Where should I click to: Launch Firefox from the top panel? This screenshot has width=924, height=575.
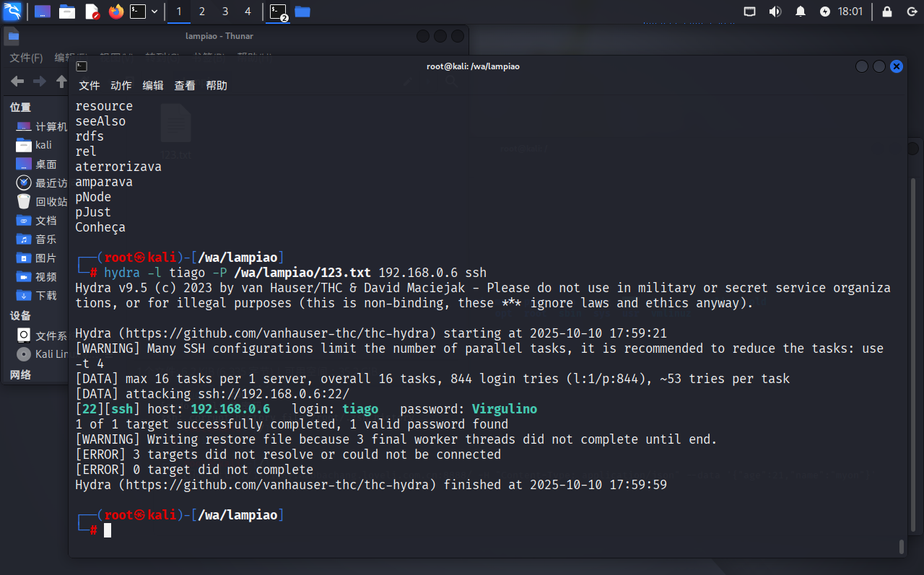tap(116, 12)
